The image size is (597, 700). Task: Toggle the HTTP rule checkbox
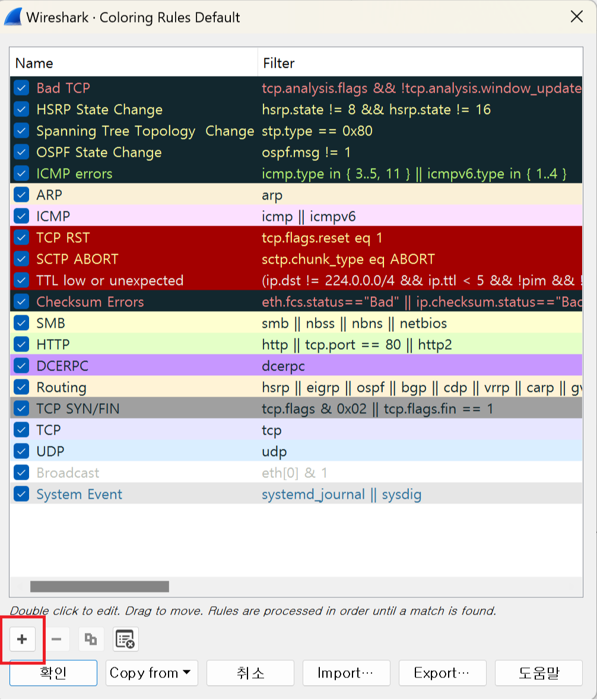point(21,344)
